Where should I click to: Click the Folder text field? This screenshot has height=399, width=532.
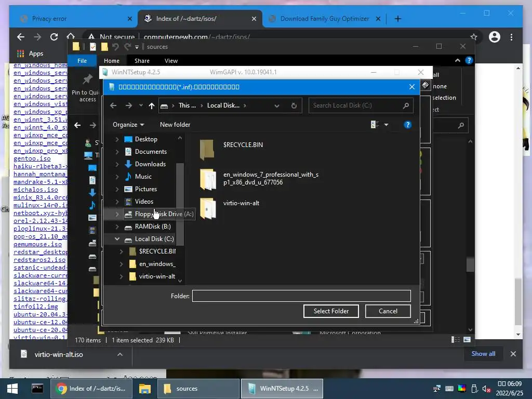coord(301,296)
